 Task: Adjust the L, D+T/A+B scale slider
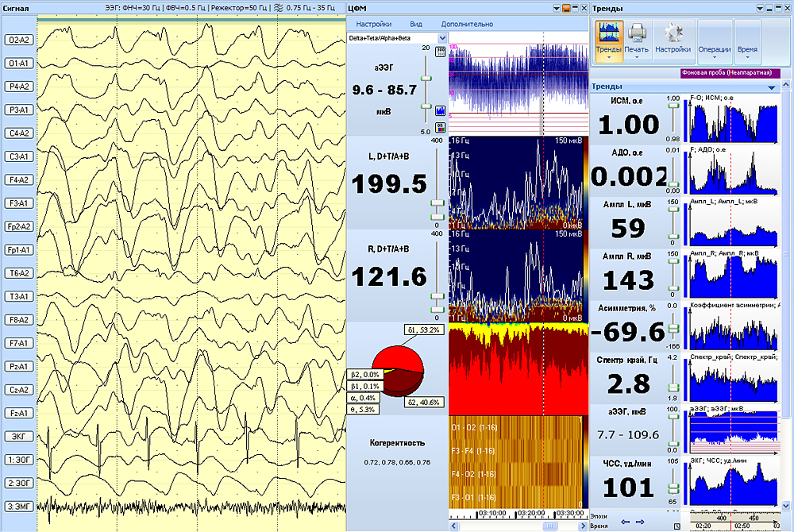[x=437, y=202]
